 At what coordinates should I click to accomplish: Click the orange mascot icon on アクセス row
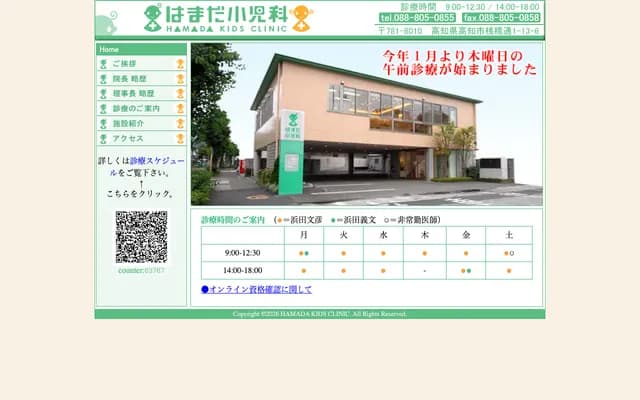click(180, 139)
